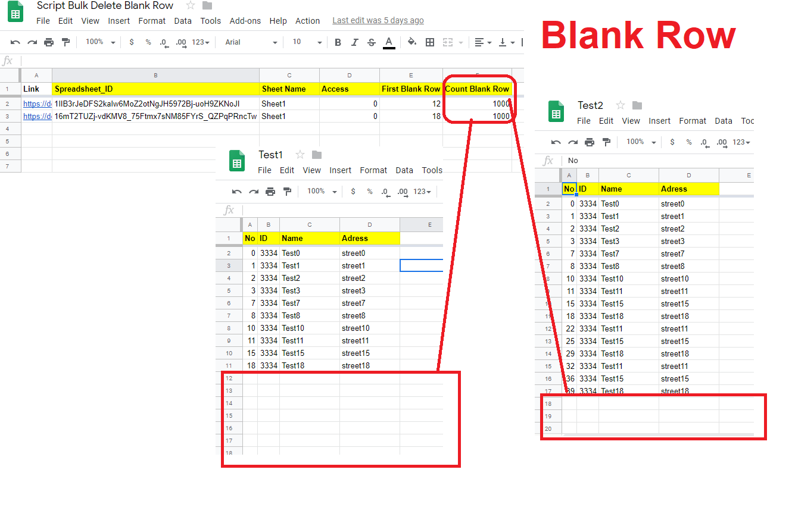Viewport: 792px width, 532px height.
Task: Format as currency in main toolbar
Action: (x=132, y=42)
